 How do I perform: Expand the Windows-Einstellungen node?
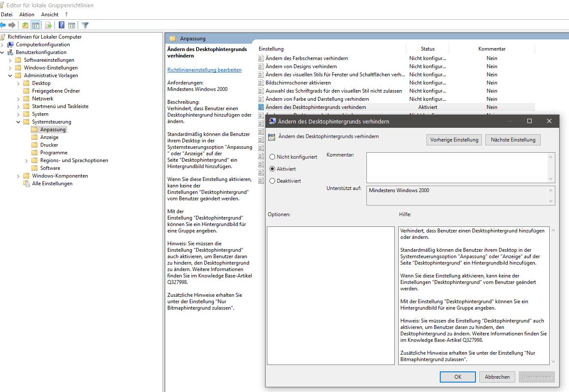point(10,68)
